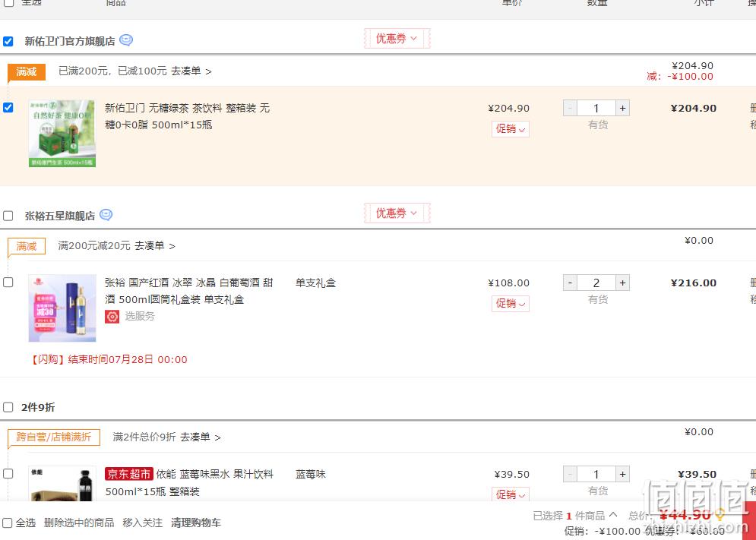Decrease quantity of 依能 蓝莓味黑水
The image size is (756, 540).
pyautogui.click(x=570, y=474)
